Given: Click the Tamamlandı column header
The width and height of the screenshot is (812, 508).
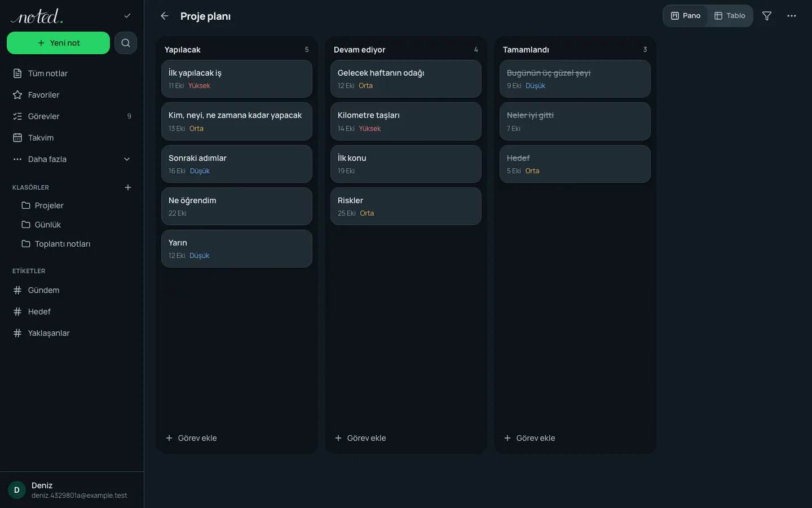Looking at the screenshot, I should click(x=526, y=50).
